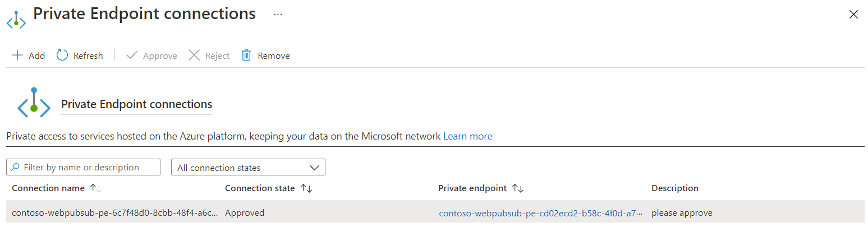Click the Description column header
Screen dimensions: 868x227
pyautogui.click(x=674, y=188)
